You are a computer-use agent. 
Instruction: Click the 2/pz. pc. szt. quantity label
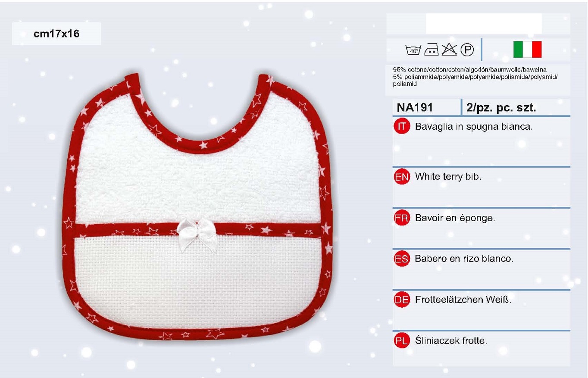501,108
